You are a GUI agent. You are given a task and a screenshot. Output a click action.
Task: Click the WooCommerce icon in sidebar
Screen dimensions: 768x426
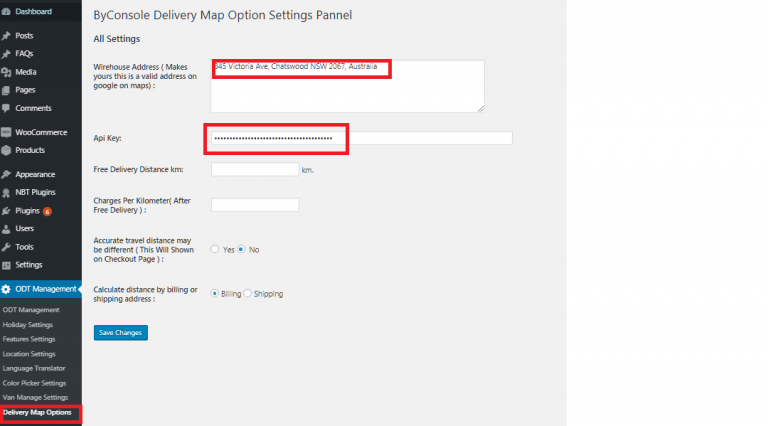(7, 132)
